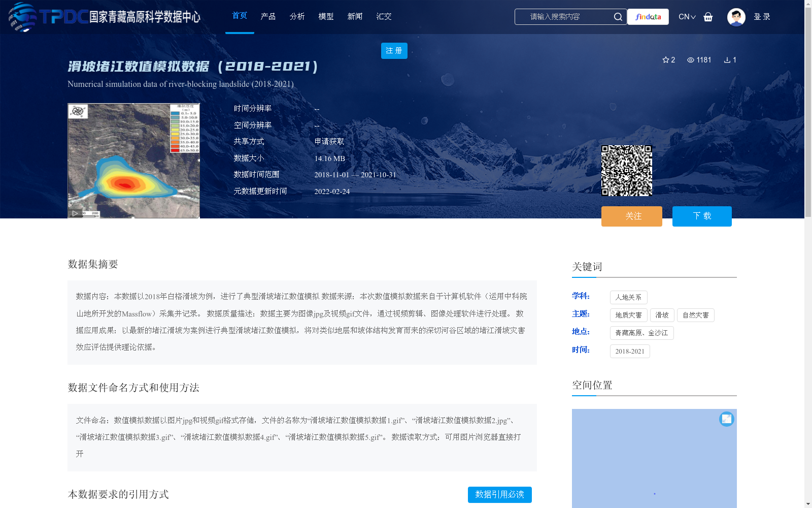Click the map fullscreen expand icon
Image resolution: width=812 pixels, height=508 pixels.
click(727, 419)
